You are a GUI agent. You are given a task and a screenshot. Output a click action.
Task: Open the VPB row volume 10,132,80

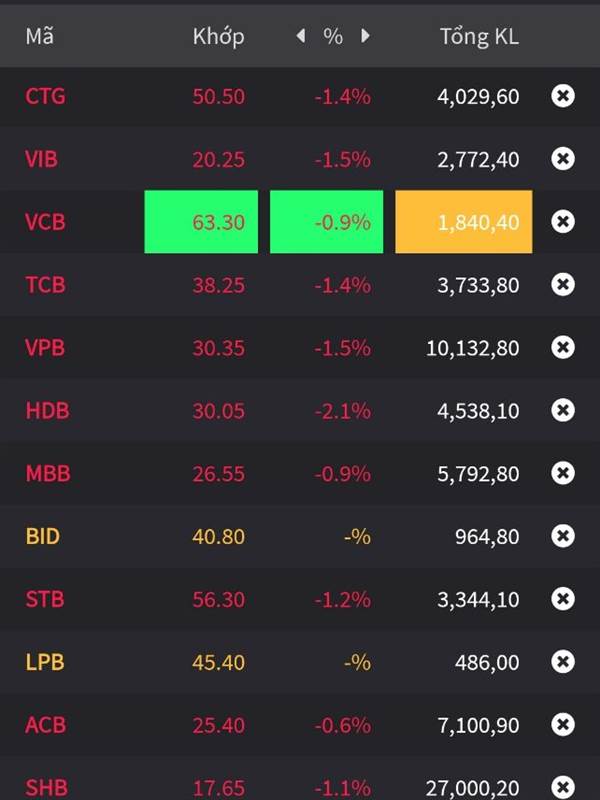click(472, 348)
